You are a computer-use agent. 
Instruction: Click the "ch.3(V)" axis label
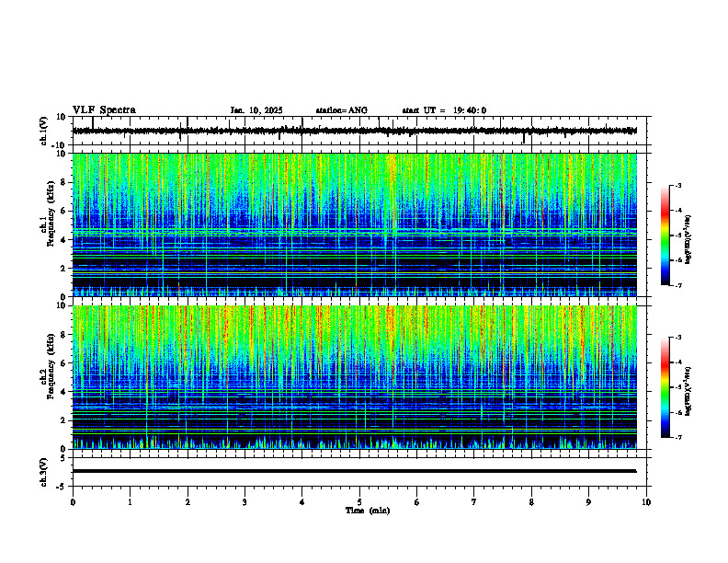[x=44, y=472]
